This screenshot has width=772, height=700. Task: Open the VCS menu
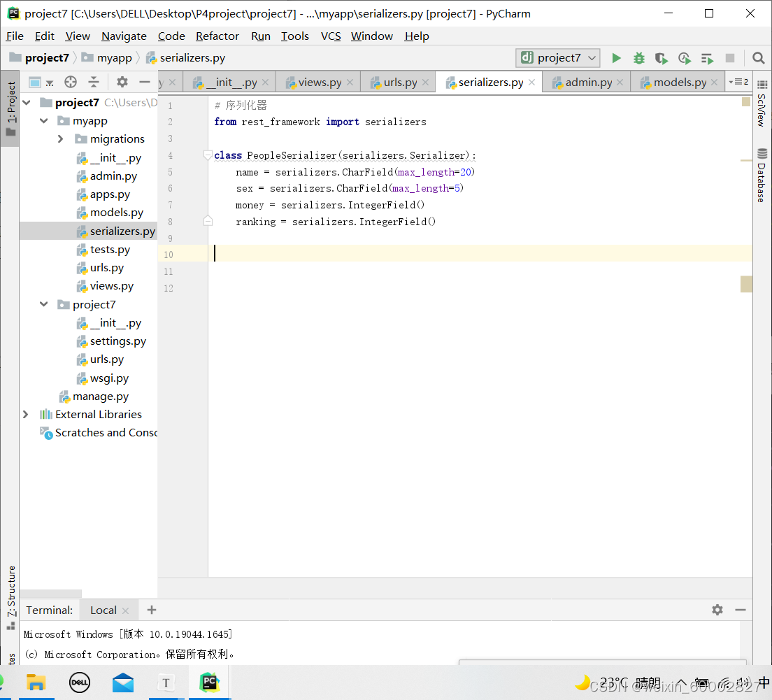331,36
